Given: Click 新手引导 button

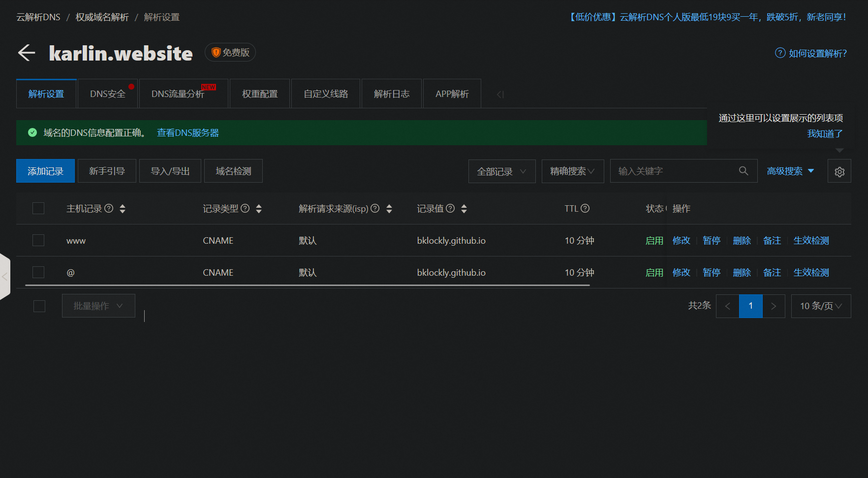Looking at the screenshot, I should (x=107, y=171).
